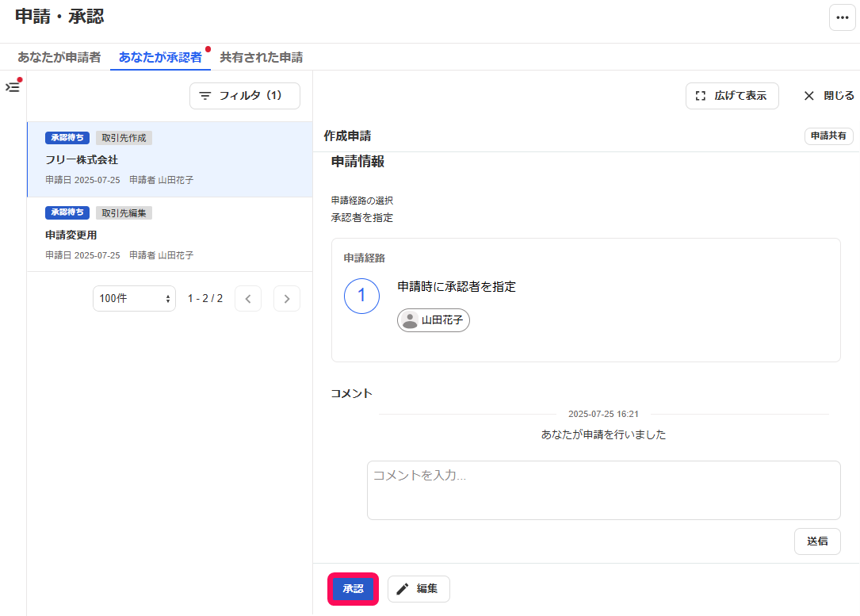This screenshot has height=616, width=860.
Task: Click the 承認待ち badge for 申請変更用
Action: (67, 212)
